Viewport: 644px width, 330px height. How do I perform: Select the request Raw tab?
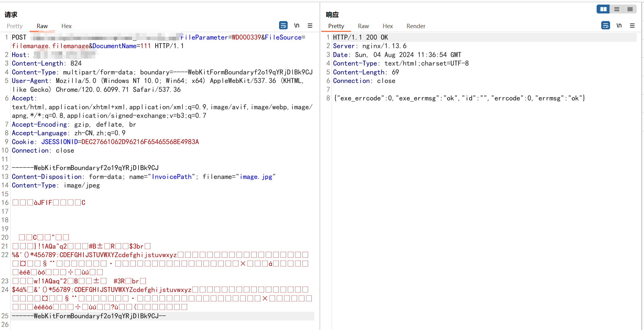42,26
